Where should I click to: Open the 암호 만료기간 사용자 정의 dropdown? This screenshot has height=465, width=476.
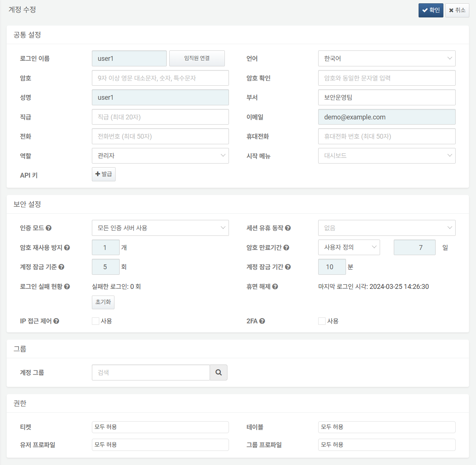tap(349, 247)
